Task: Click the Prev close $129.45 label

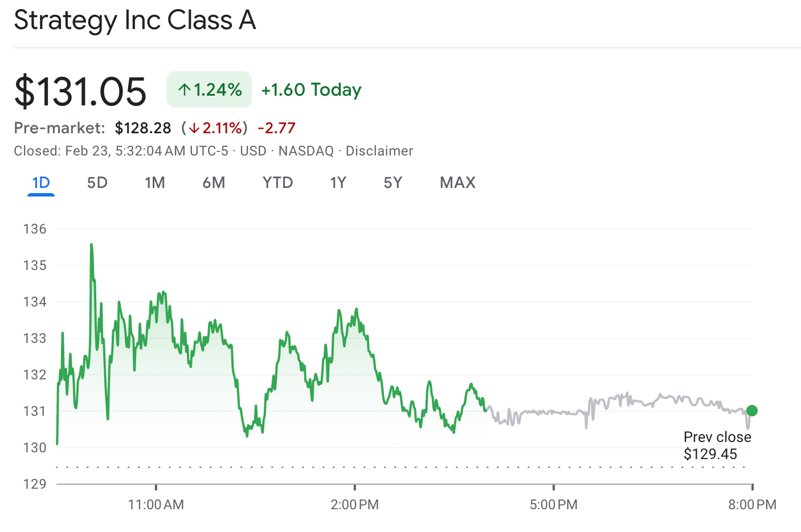Action: pos(717,445)
